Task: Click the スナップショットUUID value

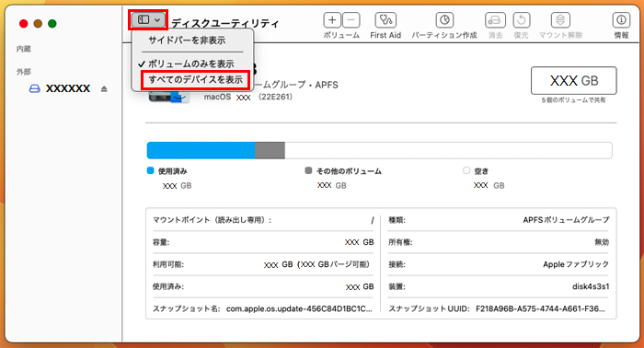Action: 541,308
